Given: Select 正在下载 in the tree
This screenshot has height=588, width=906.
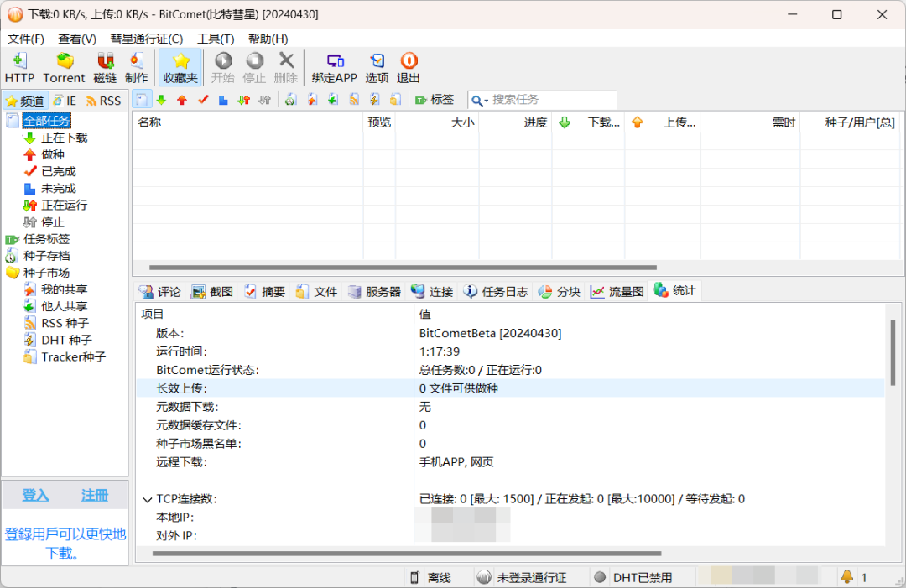Looking at the screenshot, I should 64,138.
